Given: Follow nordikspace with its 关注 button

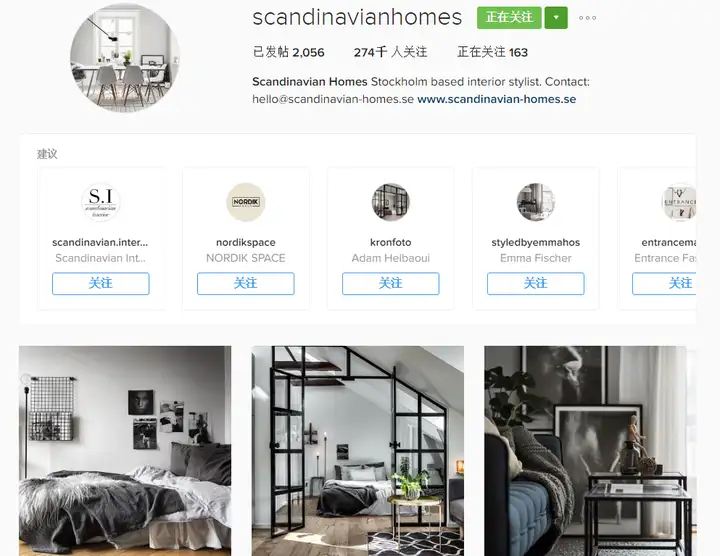Looking at the screenshot, I should [246, 283].
